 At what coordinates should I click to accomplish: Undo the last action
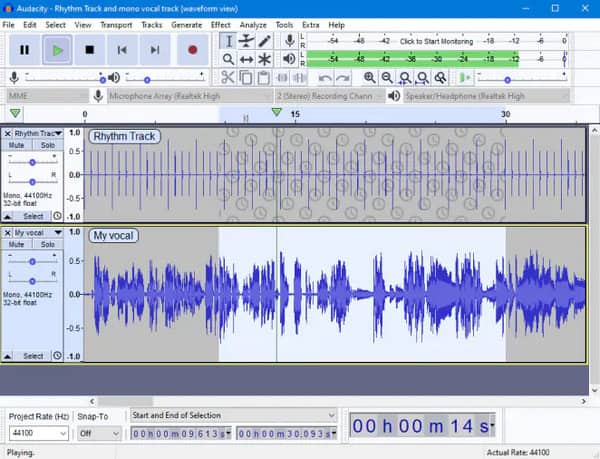(325, 78)
